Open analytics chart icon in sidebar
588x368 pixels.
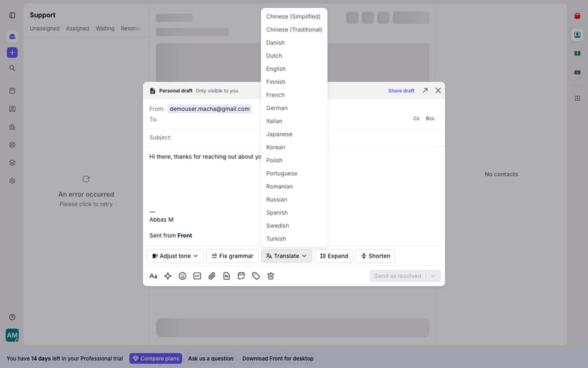pyautogui.click(x=12, y=127)
